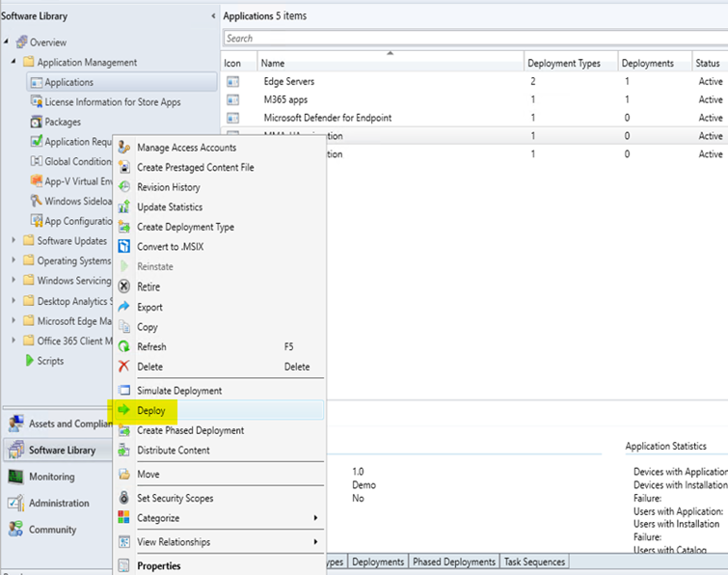This screenshot has width=728, height=575.
Task: Select Simulate Deployment from context menu
Action: point(179,391)
